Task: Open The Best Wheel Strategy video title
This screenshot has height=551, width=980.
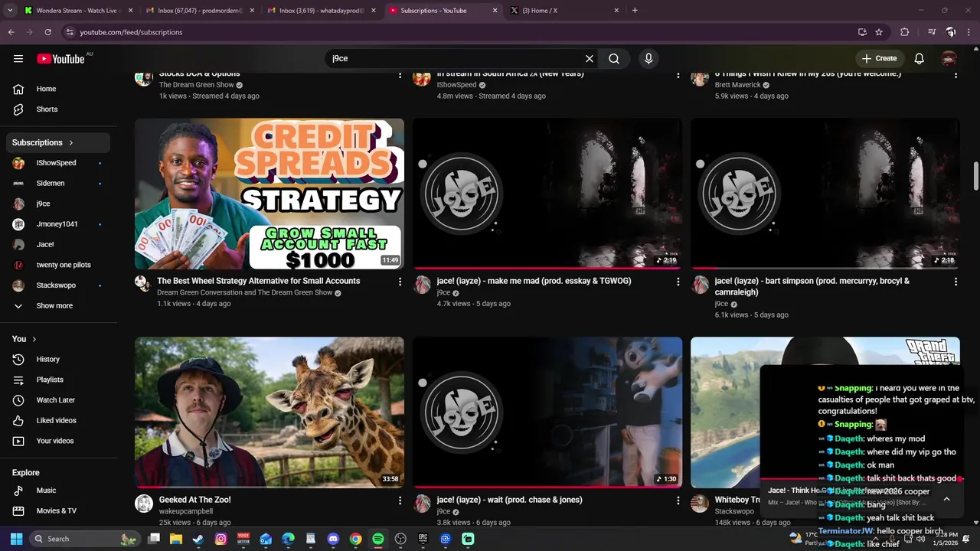Action: coord(259,281)
